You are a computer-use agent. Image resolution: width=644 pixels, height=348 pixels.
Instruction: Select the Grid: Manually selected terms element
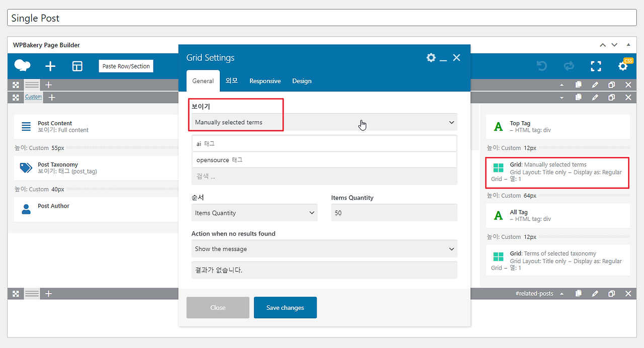[x=558, y=172]
